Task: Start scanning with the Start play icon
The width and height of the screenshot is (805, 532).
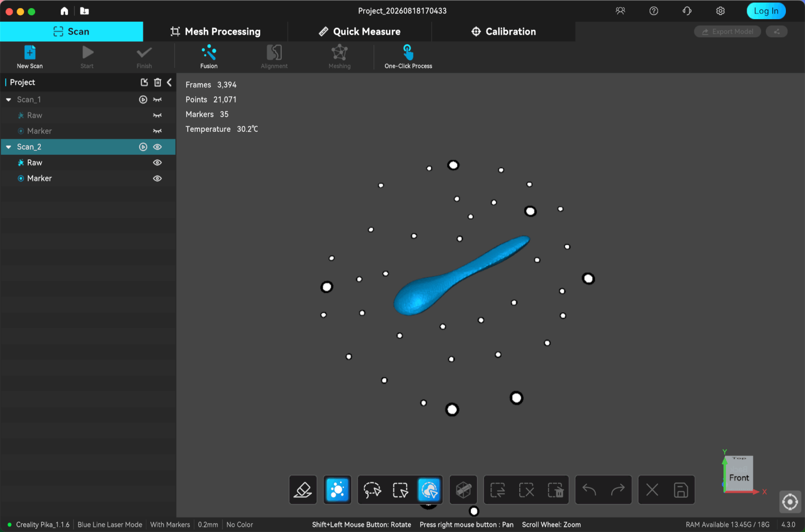Action: click(x=88, y=52)
